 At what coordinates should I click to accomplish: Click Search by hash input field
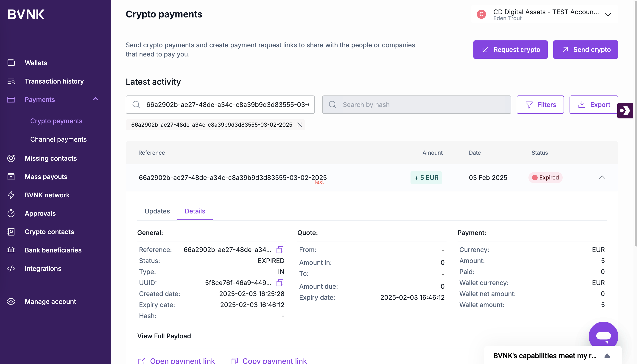(416, 104)
